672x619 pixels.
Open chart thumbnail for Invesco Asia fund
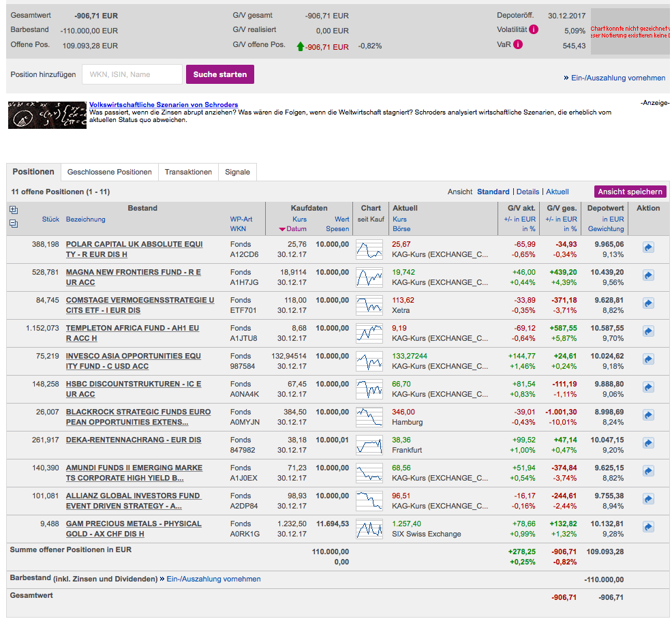pyautogui.click(x=369, y=361)
